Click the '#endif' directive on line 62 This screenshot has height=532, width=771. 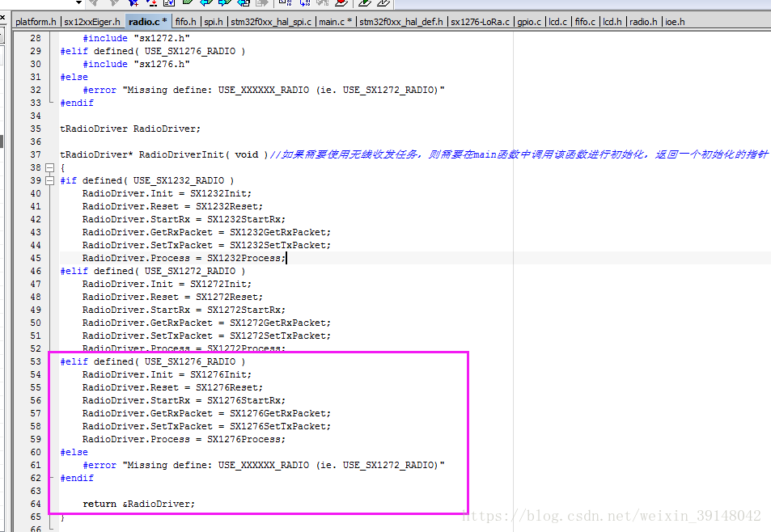pyautogui.click(x=77, y=478)
